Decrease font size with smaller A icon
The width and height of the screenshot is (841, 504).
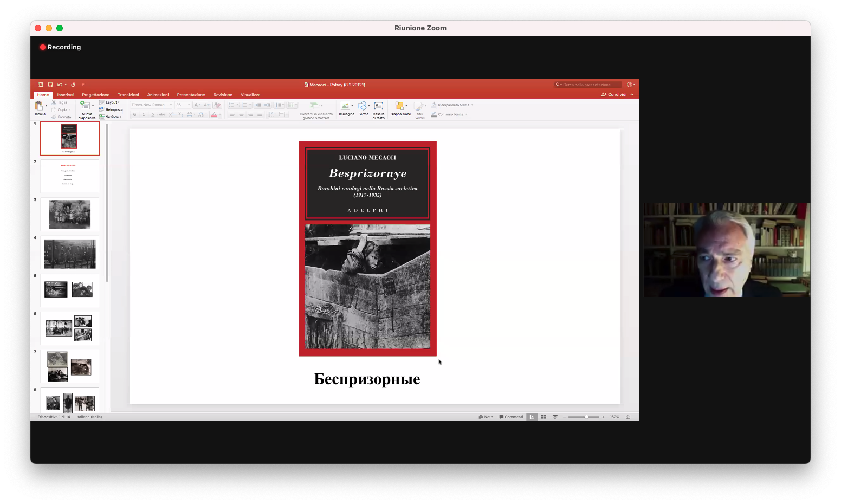click(x=206, y=105)
